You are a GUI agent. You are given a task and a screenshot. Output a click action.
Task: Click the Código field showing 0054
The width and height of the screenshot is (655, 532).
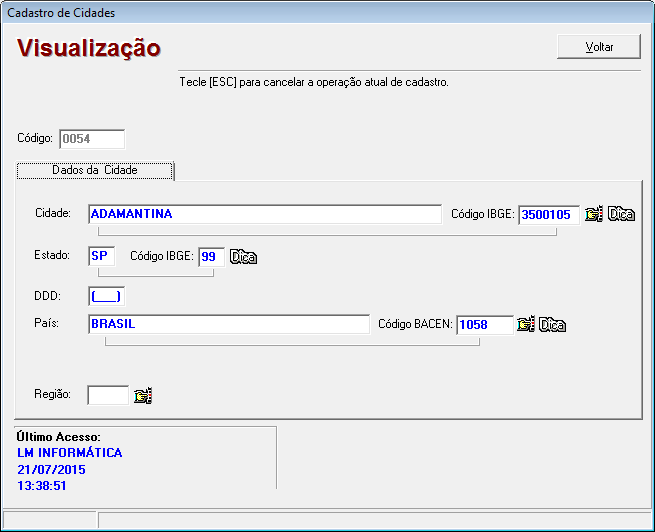92,139
